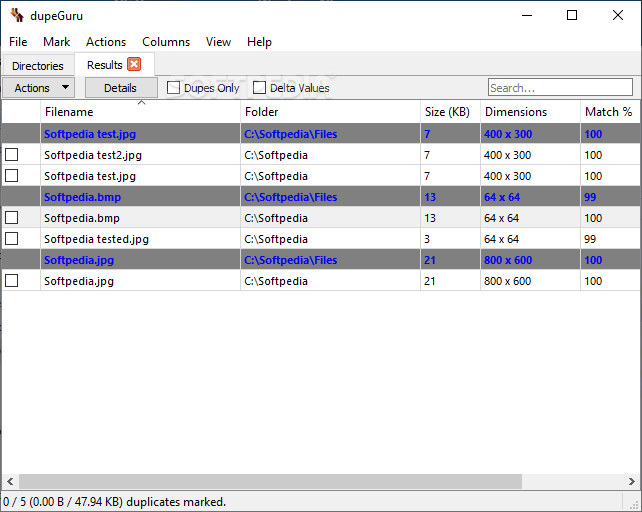
Task: Open the View menu
Action: pos(218,42)
